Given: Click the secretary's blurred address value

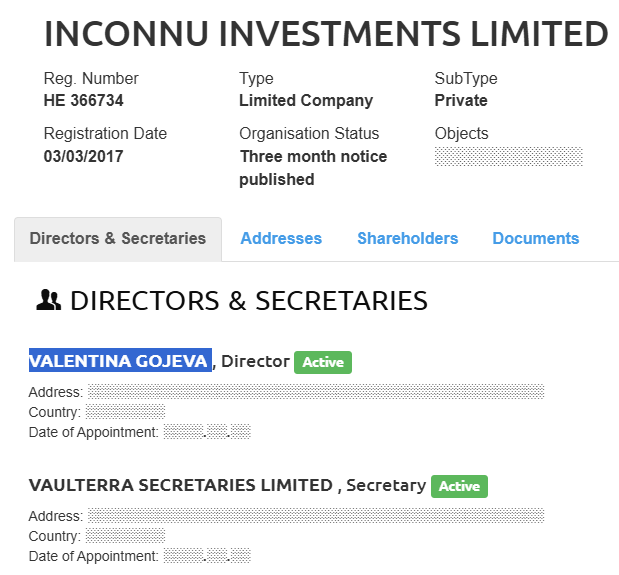Looking at the screenshot, I should tap(316, 515).
